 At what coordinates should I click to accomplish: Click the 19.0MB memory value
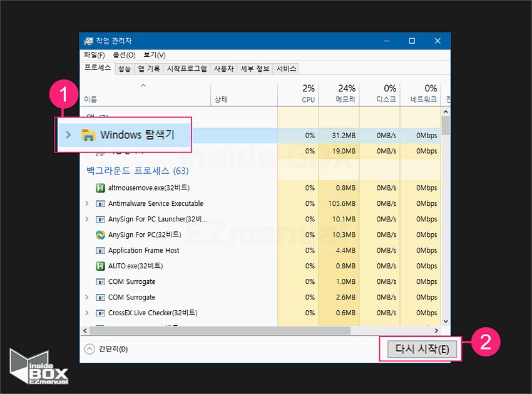pos(344,151)
